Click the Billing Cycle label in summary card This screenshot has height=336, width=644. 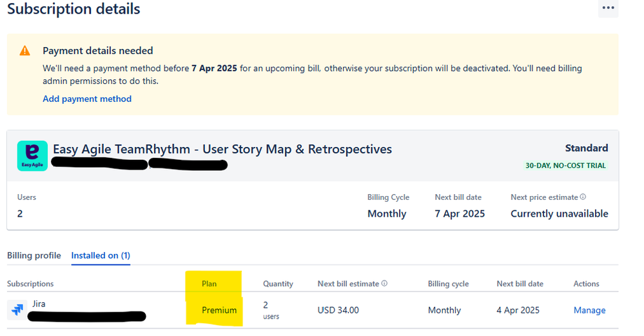pyautogui.click(x=388, y=197)
